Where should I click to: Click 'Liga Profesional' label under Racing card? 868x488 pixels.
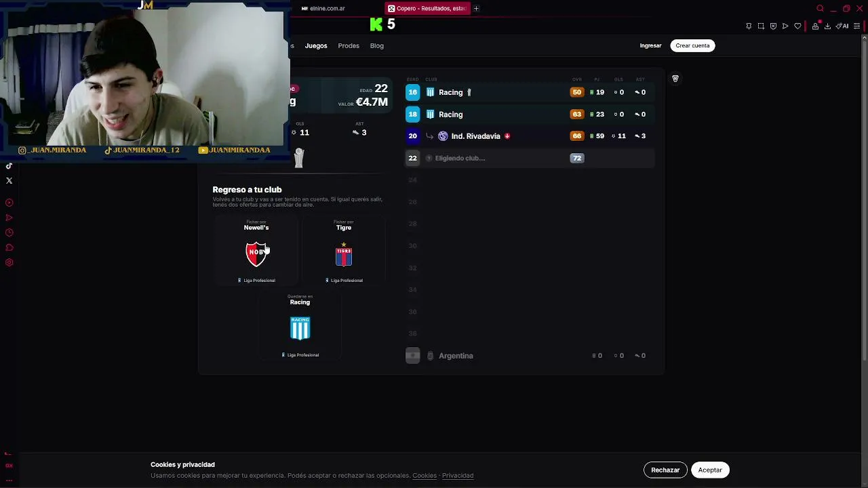coord(302,355)
